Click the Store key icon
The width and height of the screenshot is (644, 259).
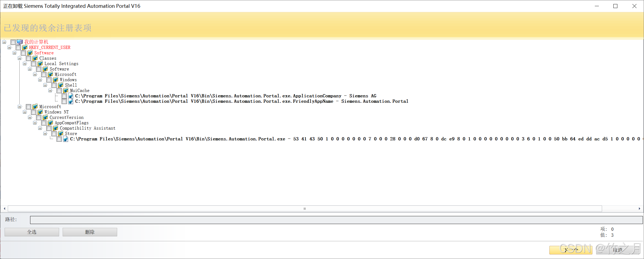pos(60,133)
